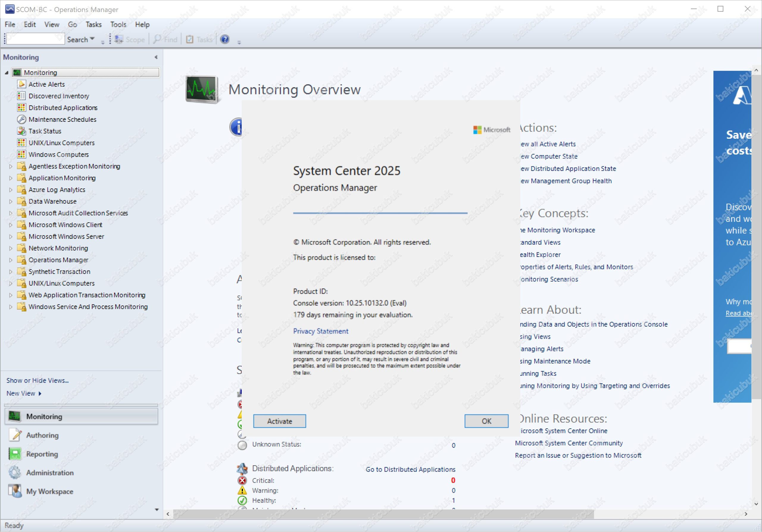Open the Tasks menu
The image size is (762, 532).
93,24
